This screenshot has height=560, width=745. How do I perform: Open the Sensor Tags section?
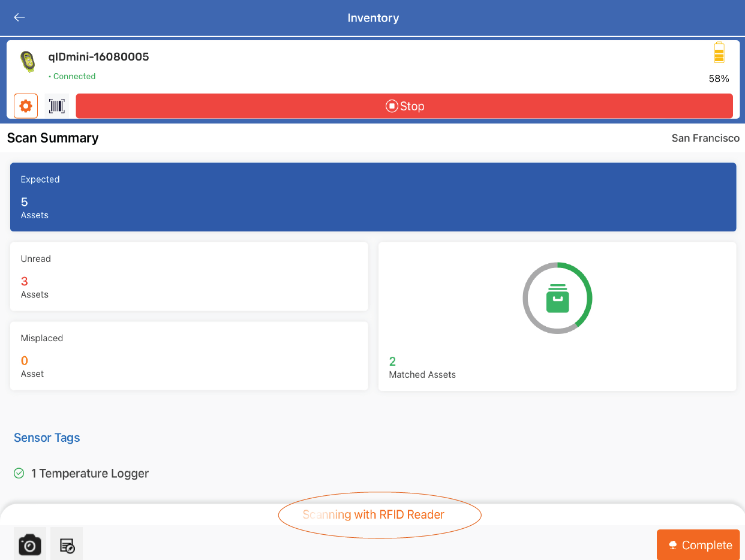(47, 438)
